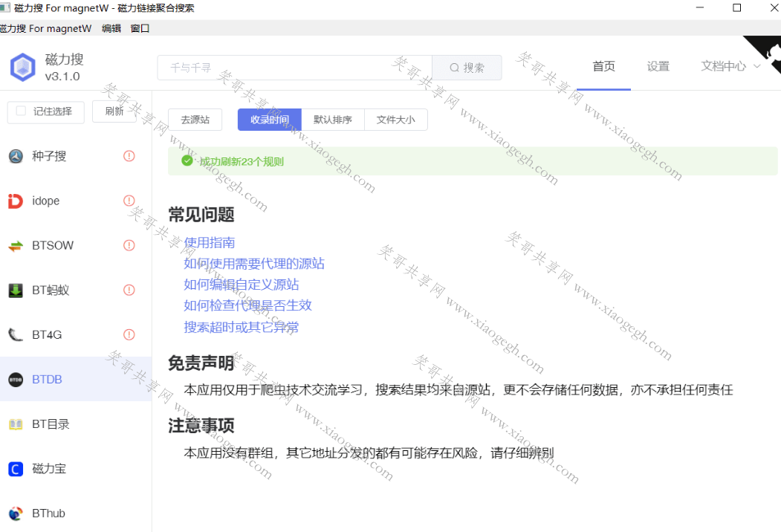Viewport: 781px width, 532px height.
Task: Select the 默认排序 sort option
Action: point(333,120)
